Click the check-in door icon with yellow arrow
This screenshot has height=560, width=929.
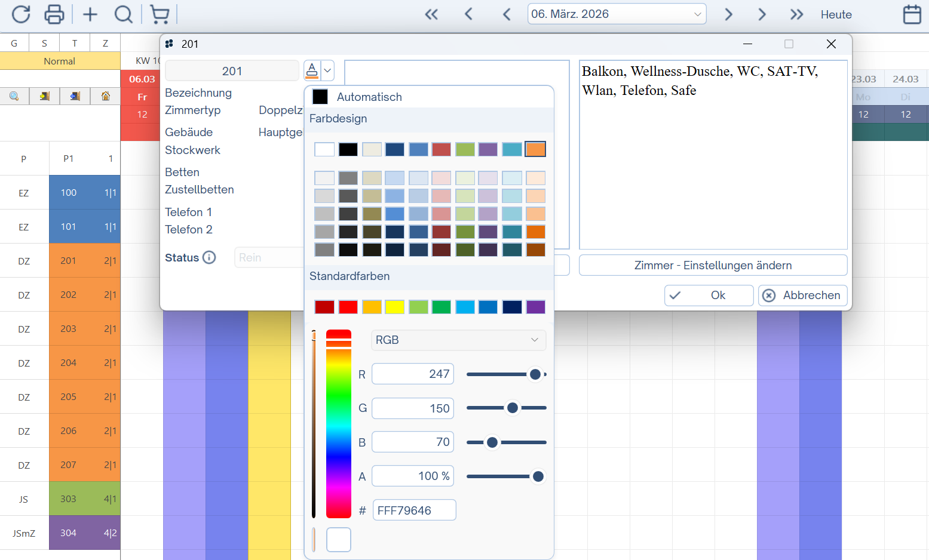pos(45,96)
